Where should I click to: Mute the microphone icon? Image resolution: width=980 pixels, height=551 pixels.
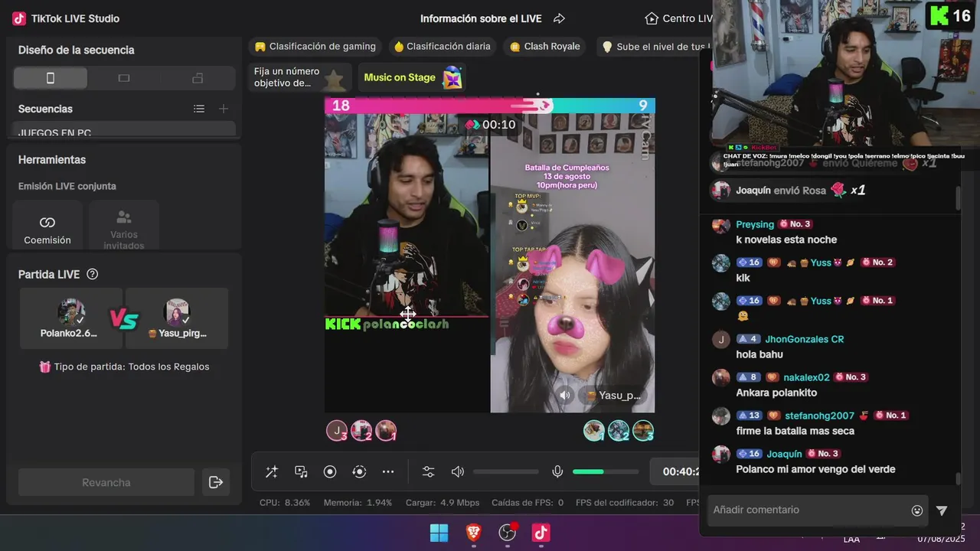557,472
